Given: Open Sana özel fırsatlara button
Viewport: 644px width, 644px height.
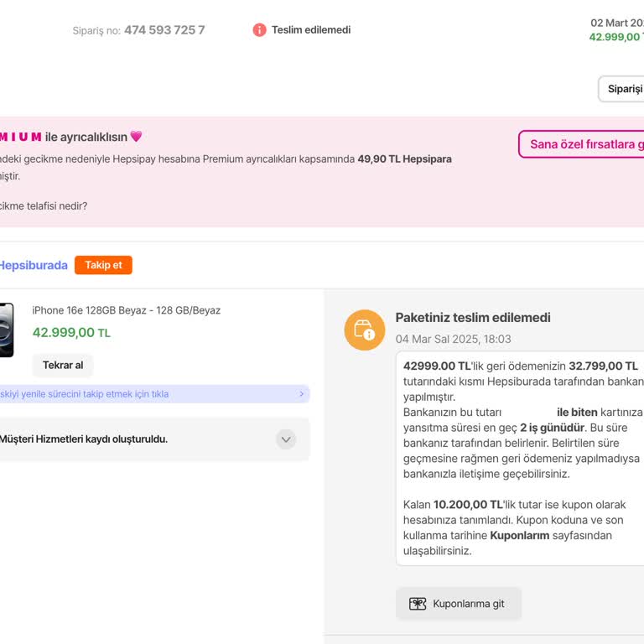Looking at the screenshot, I should pyautogui.click(x=581, y=144).
